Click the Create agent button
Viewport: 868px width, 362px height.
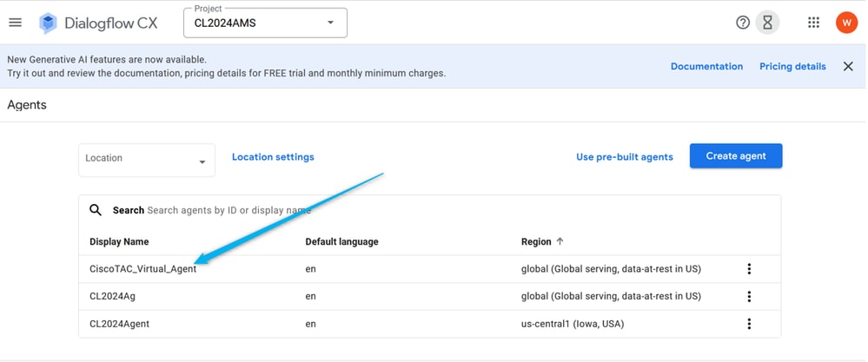coord(736,156)
